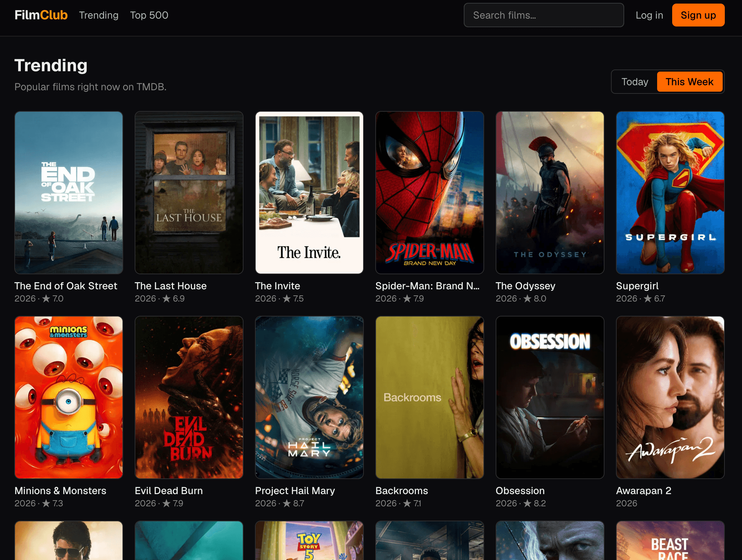Viewport: 742px width, 560px height.
Task: Click the title text 'The Odyssey'
Action: click(525, 286)
